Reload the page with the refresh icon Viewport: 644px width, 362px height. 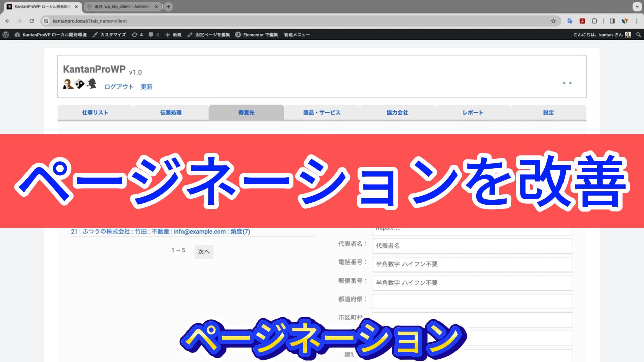coord(32,21)
